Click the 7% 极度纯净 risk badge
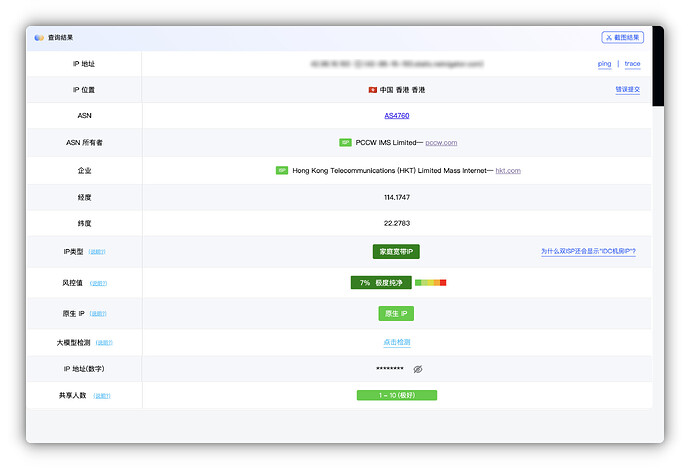The height and width of the screenshot is (469, 690). [x=381, y=282]
